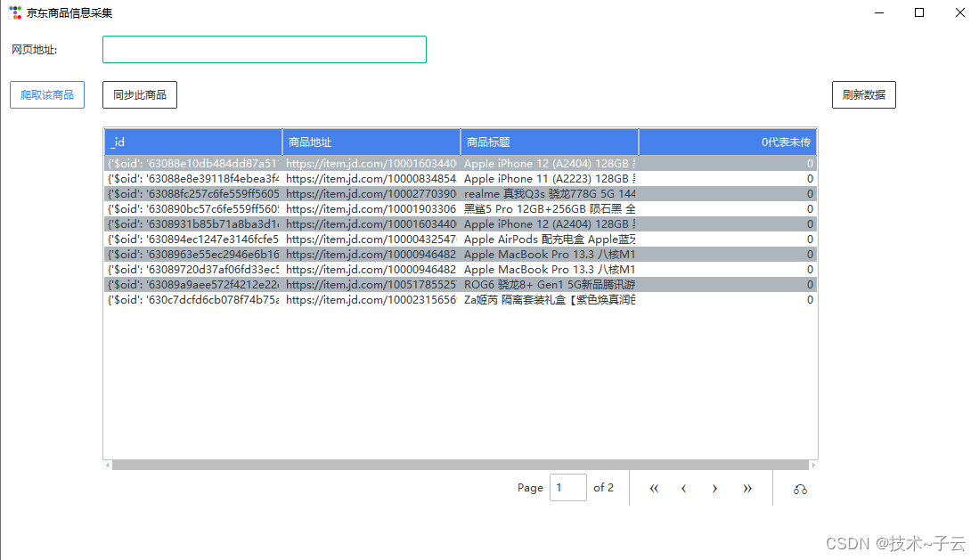Click the URL cell item.jd.com/10002315656
Screen dimensions: 979x560
click(371, 300)
